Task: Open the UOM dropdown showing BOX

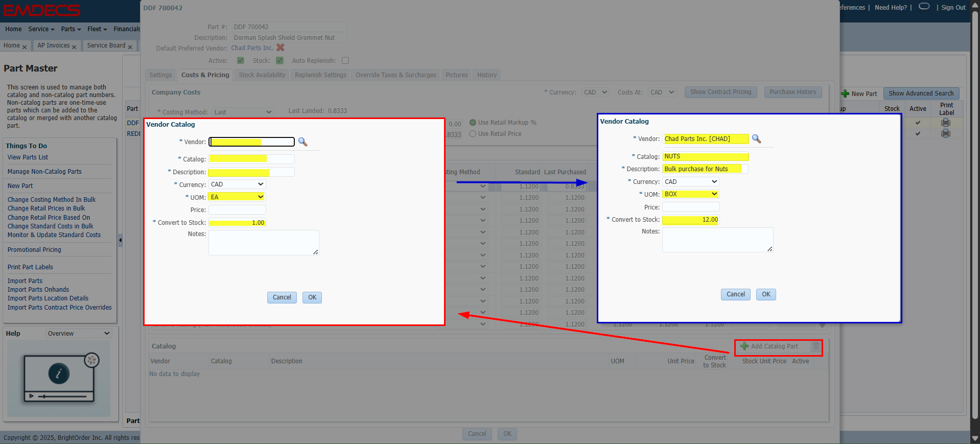Action: coord(691,195)
